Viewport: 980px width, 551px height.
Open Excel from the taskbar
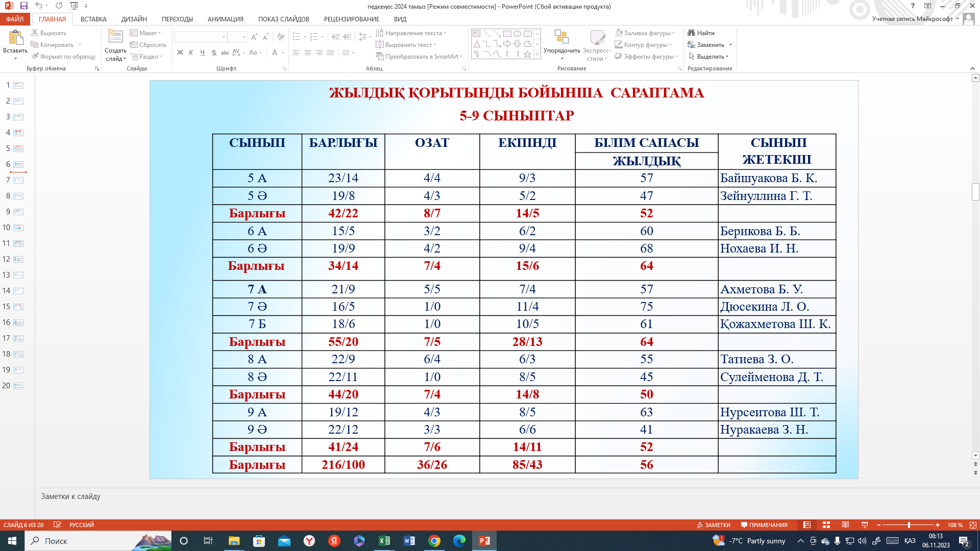384,541
